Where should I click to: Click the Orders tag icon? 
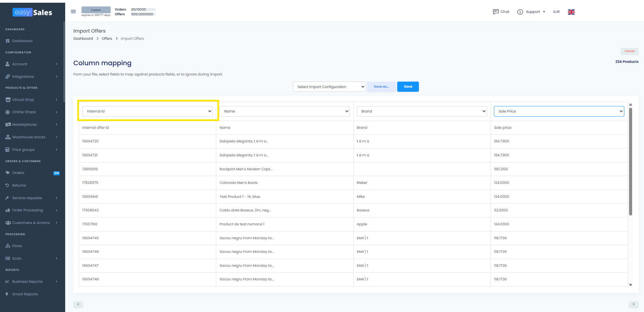tap(7, 173)
